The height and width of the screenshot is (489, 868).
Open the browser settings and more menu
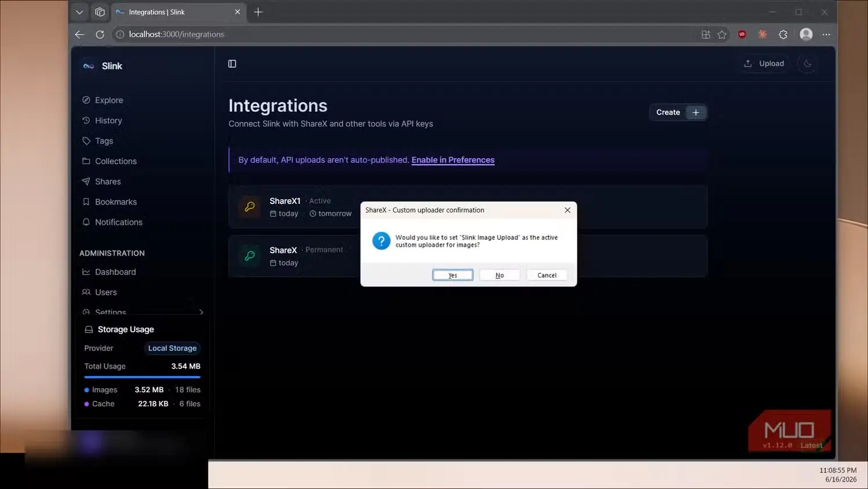pyautogui.click(x=826, y=34)
